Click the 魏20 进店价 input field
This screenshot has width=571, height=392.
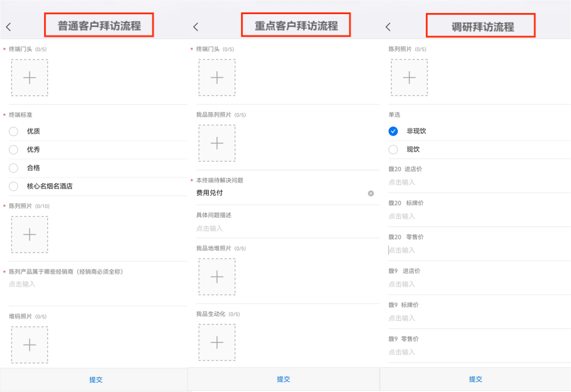[x=423, y=182]
